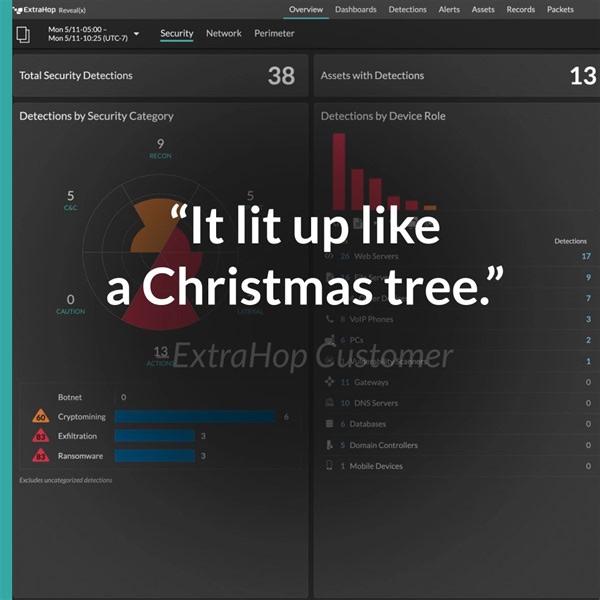Image resolution: width=600 pixels, height=600 pixels.
Task: Click the Gateways row label
Action: click(x=371, y=382)
